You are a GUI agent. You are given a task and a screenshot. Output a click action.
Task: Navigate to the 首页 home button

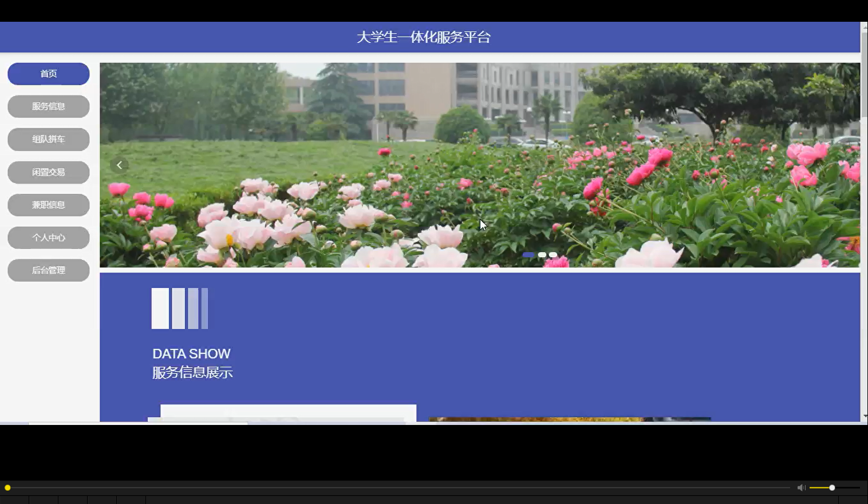click(48, 73)
